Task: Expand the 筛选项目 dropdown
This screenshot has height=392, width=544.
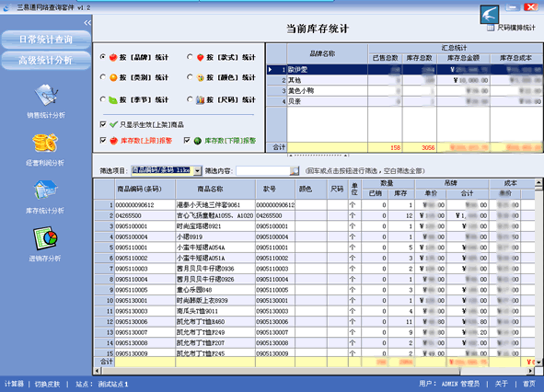Action: click(197, 170)
